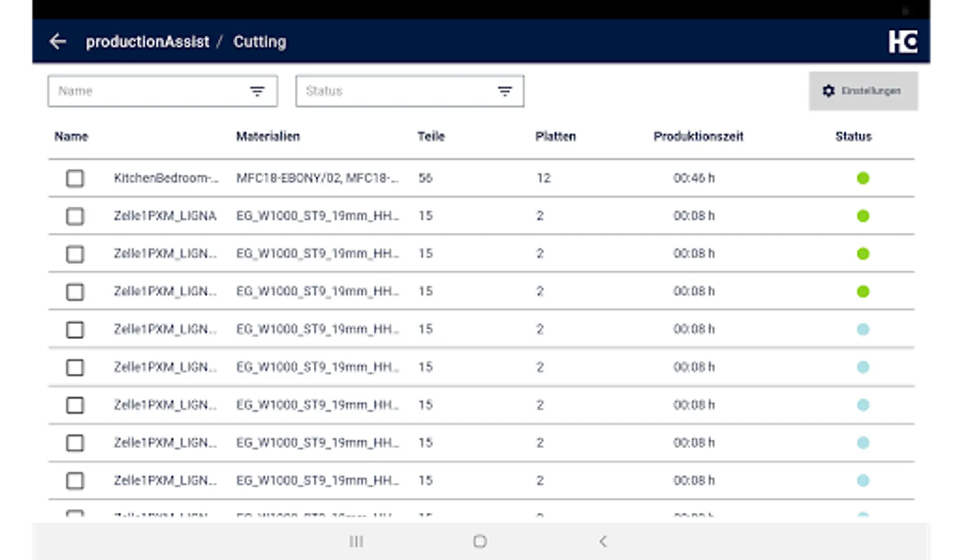The image size is (962, 560).
Task: Click the back arrow in header
Action: pyautogui.click(x=58, y=42)
